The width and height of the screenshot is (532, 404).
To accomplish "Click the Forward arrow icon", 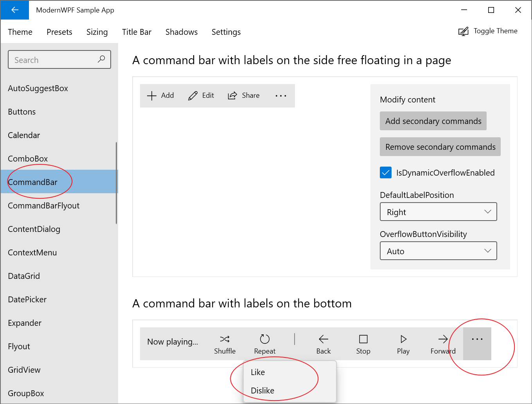I will click(442, 339).
